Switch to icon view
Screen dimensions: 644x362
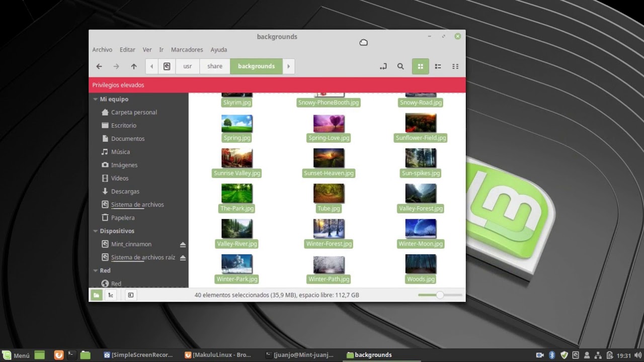pos(421,66)
